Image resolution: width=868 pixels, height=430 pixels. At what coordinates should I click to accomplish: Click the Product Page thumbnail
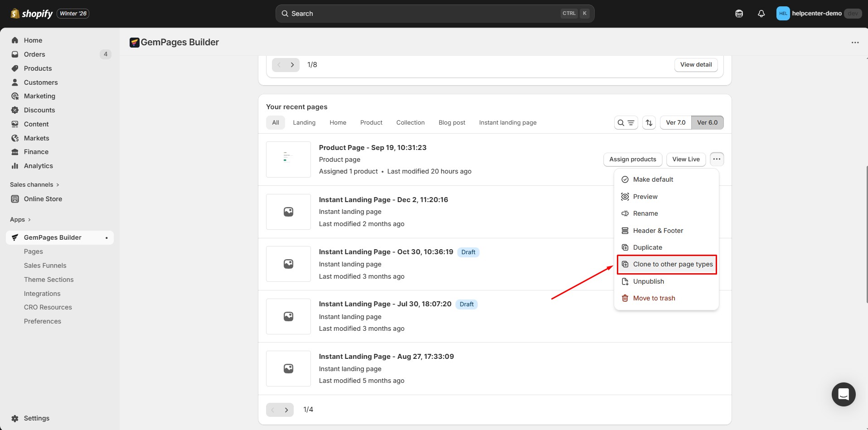[x=288, y=159]
